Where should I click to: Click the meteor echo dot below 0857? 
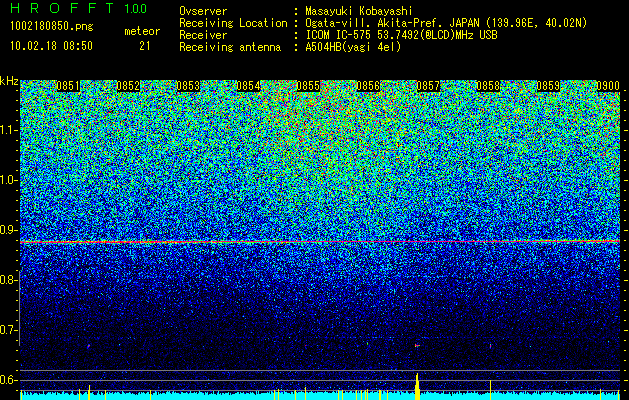pos(417,345)
